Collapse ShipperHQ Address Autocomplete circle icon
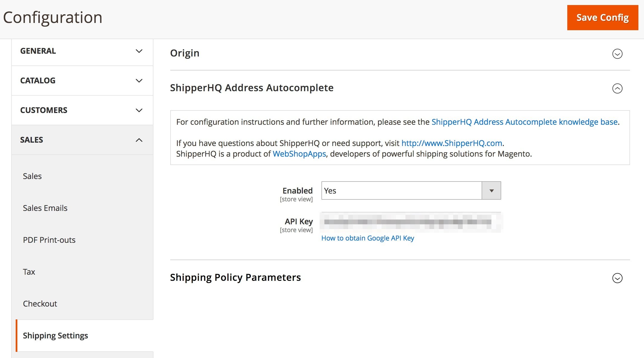The image size is (644, 358). 617,88
